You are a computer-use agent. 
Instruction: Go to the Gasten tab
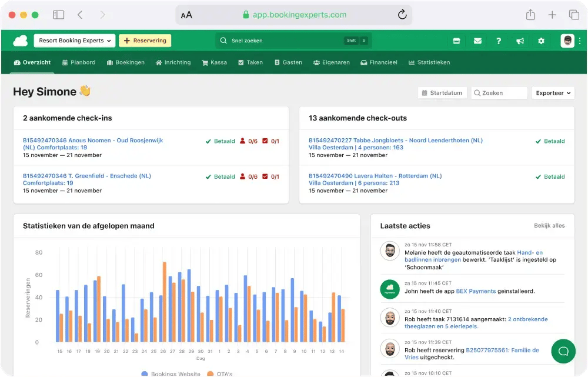pyautogui.click(x=288, y=63)
